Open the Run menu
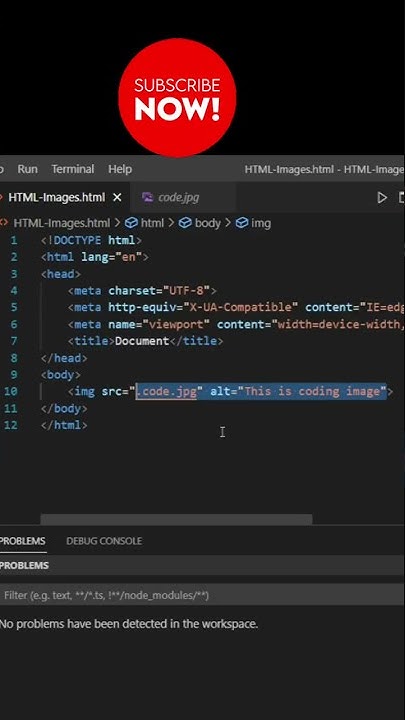The image size is (405, 720). pos(28,169)
